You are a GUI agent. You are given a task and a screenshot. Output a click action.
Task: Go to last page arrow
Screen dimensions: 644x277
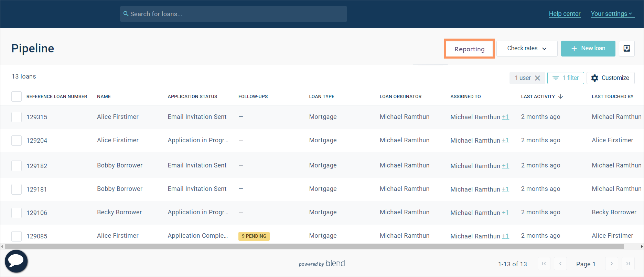[628, 264]
